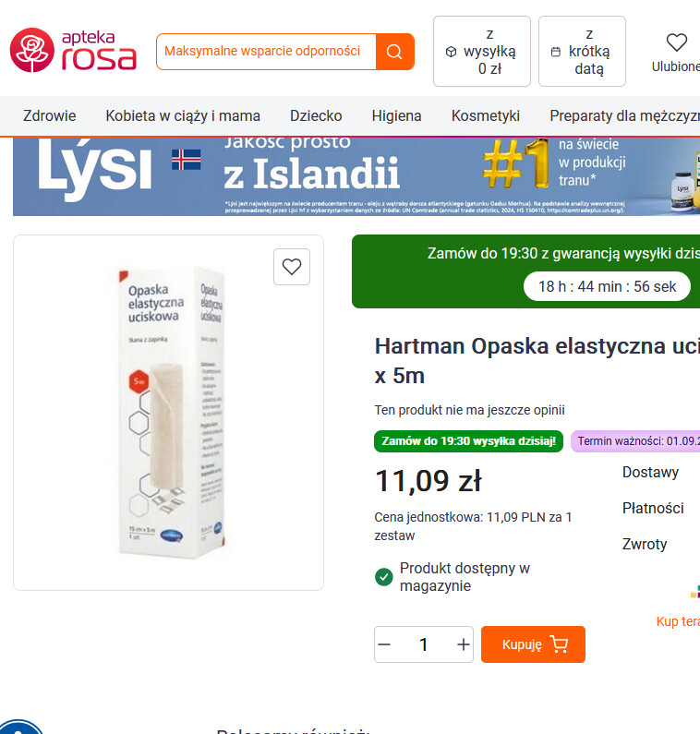Click into the search input field

266,52
